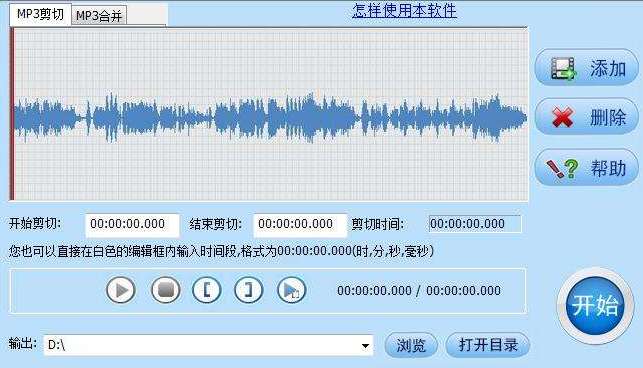Play the selected segment icon
This screenshot has height=368, width=643.
[292, 290]
